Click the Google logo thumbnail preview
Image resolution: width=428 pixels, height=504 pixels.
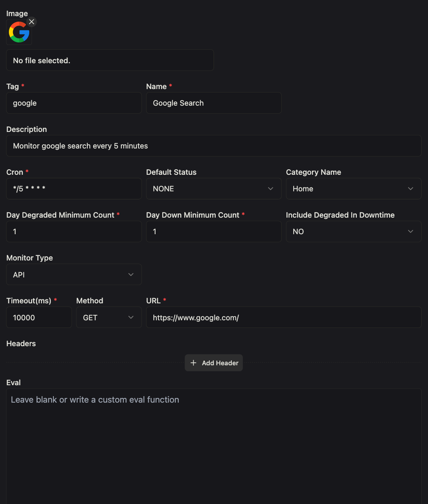19,32
